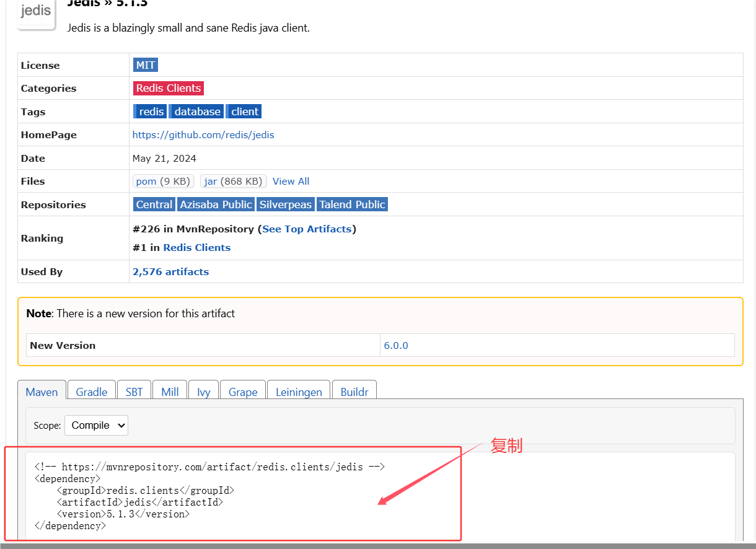Image resolution: width=756 pixels, height=549 pixels.
Task: Click the groupId redis.clients line
Action: pyautogui.click(x=146, y=491)
